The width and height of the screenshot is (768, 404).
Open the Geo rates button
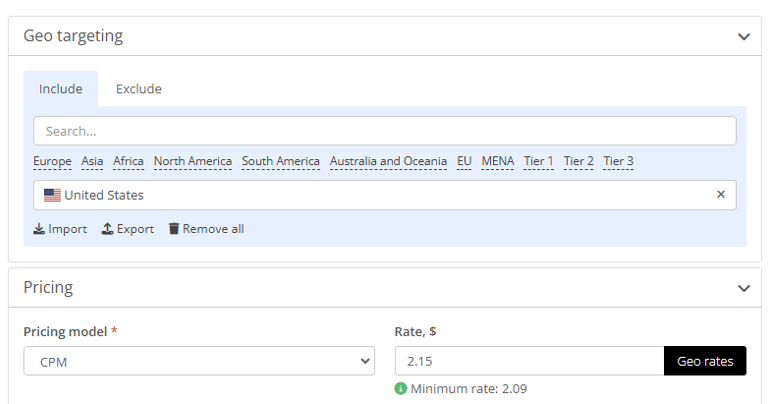(705, 361)
